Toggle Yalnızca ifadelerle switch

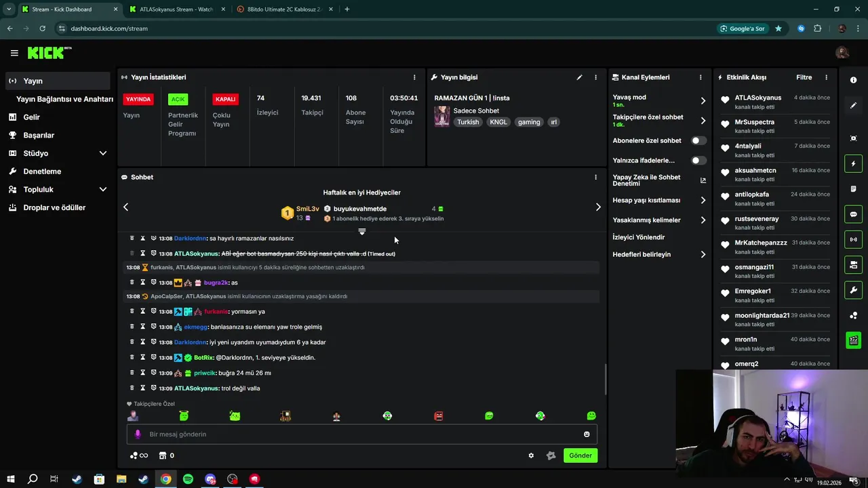(x=698, y=161)
